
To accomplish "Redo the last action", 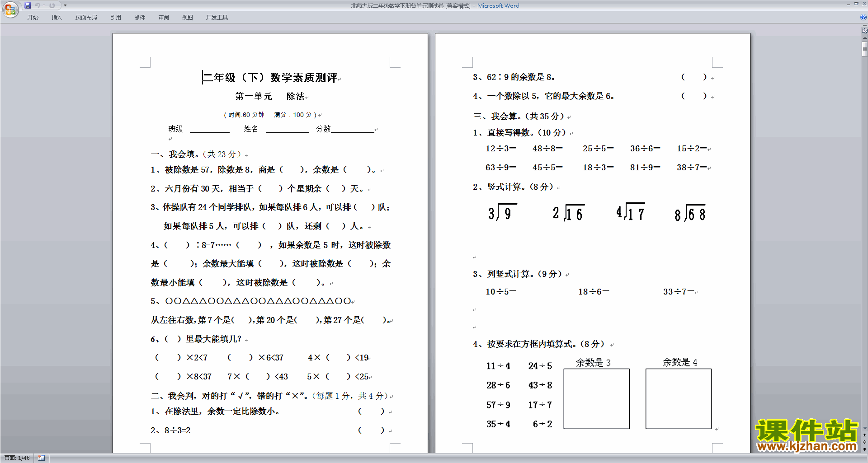I will click(x=52, y=5).
